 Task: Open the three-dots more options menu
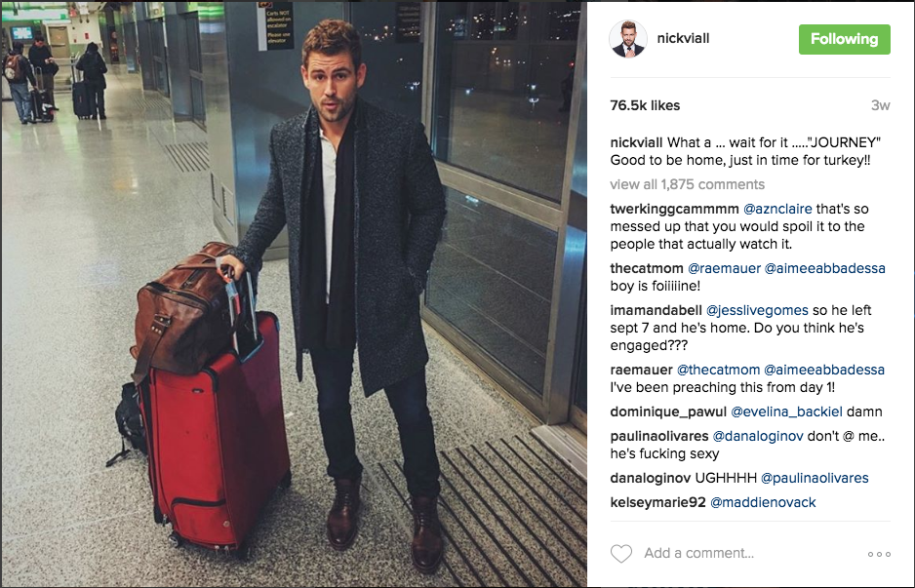(879, 554)
